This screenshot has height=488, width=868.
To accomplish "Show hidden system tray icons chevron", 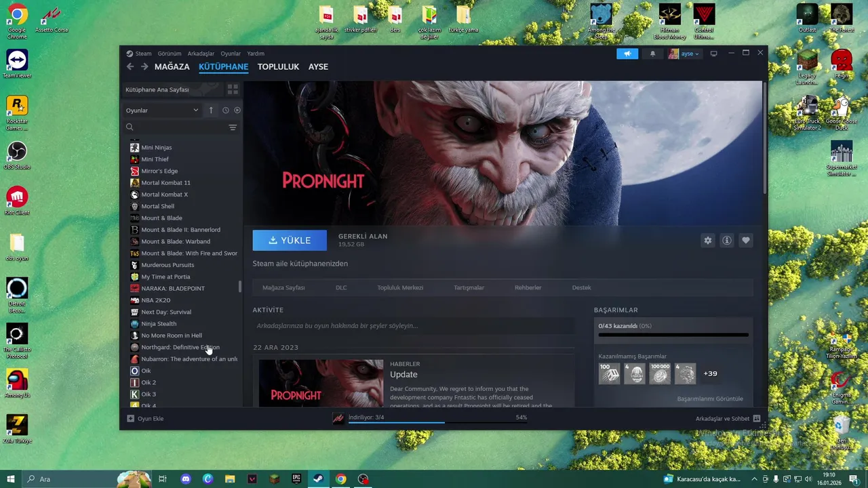I will [755, 479].
